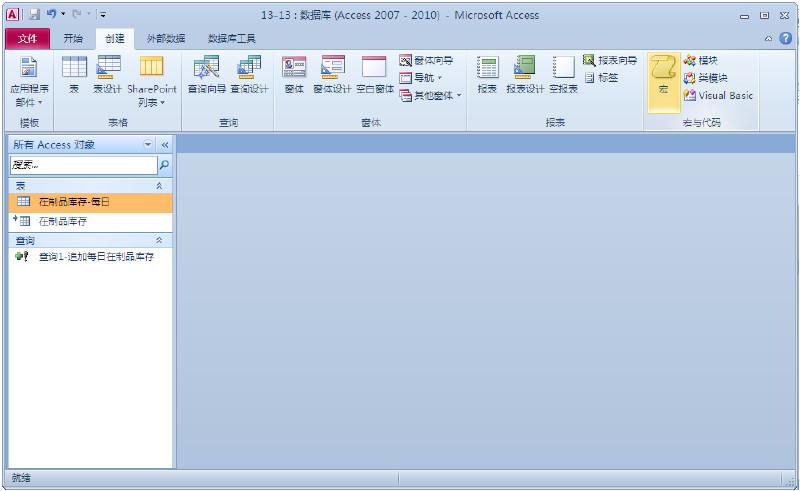Click the navigation pane 搜索 box

(x=84, y=165)
